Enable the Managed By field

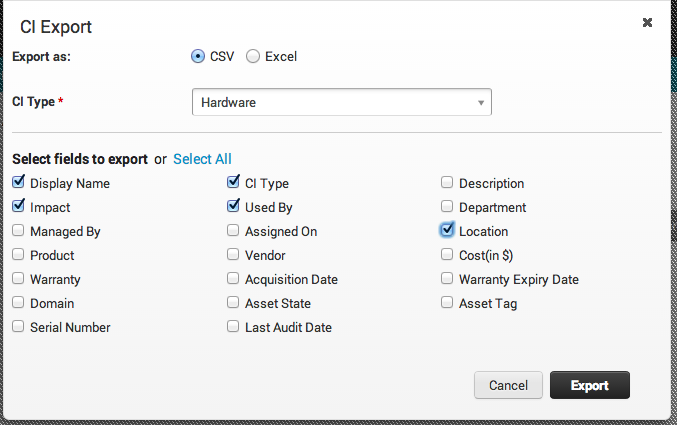[18, 231]
